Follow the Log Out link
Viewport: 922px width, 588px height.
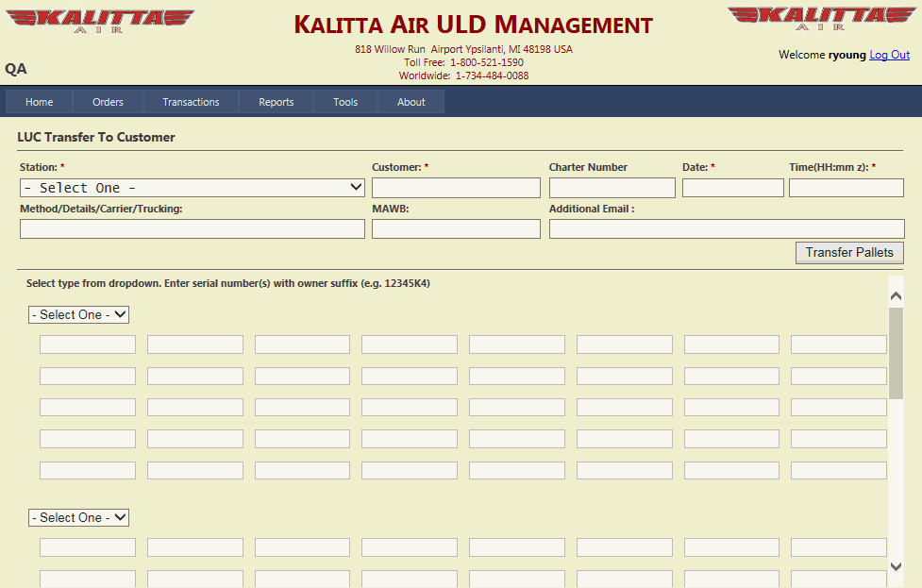pyautogui.click(x=889, y=55)
